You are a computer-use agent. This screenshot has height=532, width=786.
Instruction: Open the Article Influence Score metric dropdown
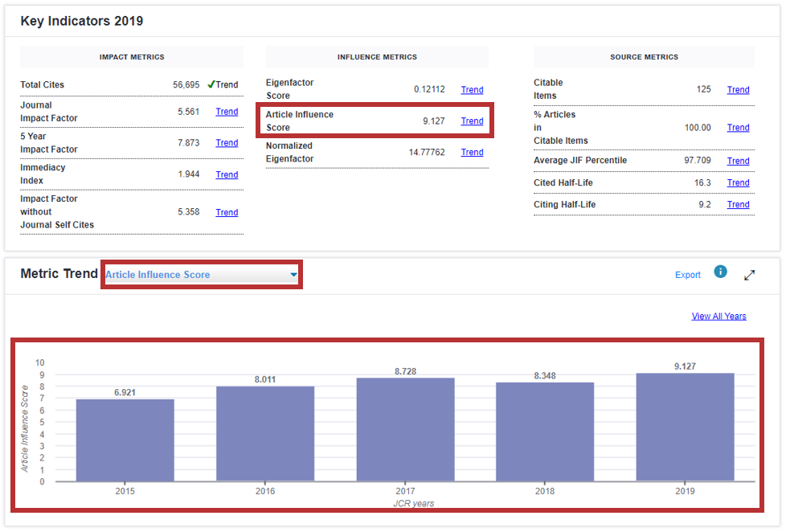pos(202,275)
